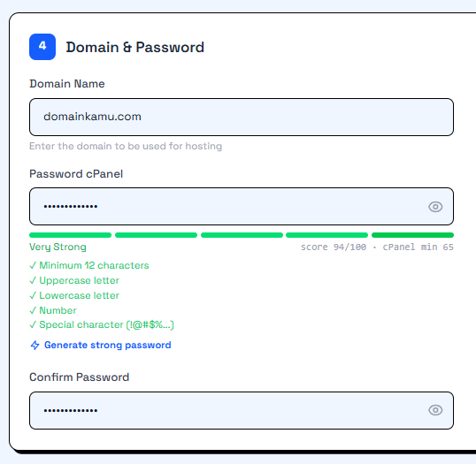Click the domain hosting hint text
Image resolution: width=476 pixels, height=464 pixels.
click(126, 146)
